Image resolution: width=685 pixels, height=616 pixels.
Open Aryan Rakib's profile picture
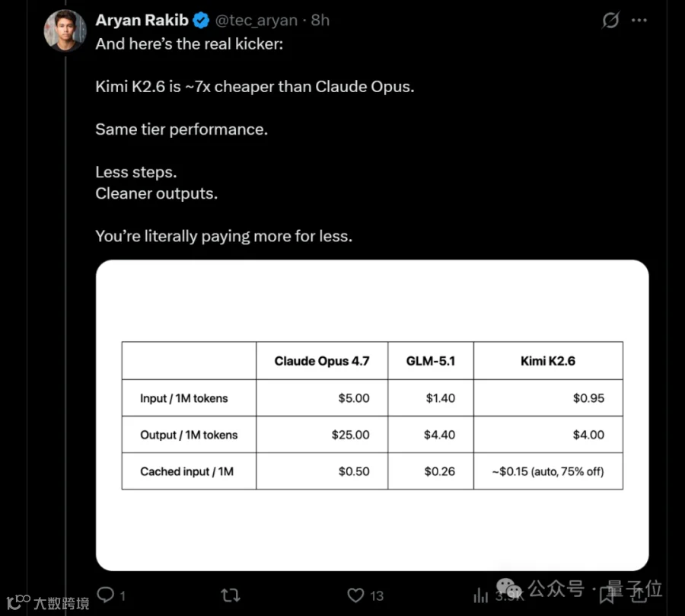65,30
